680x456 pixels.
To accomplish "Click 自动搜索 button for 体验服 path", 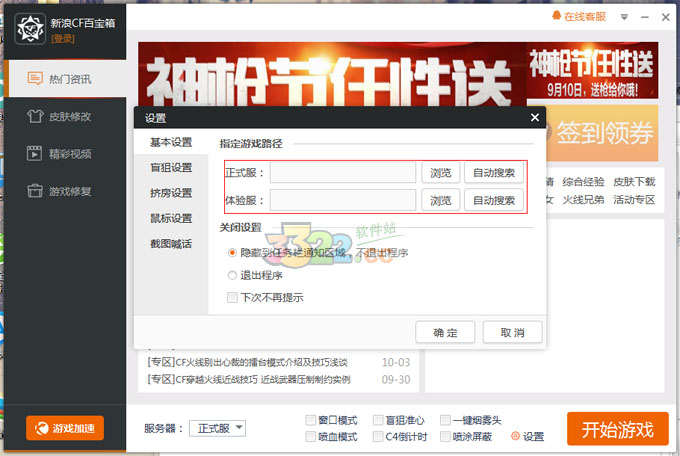I will coord(494,200).
